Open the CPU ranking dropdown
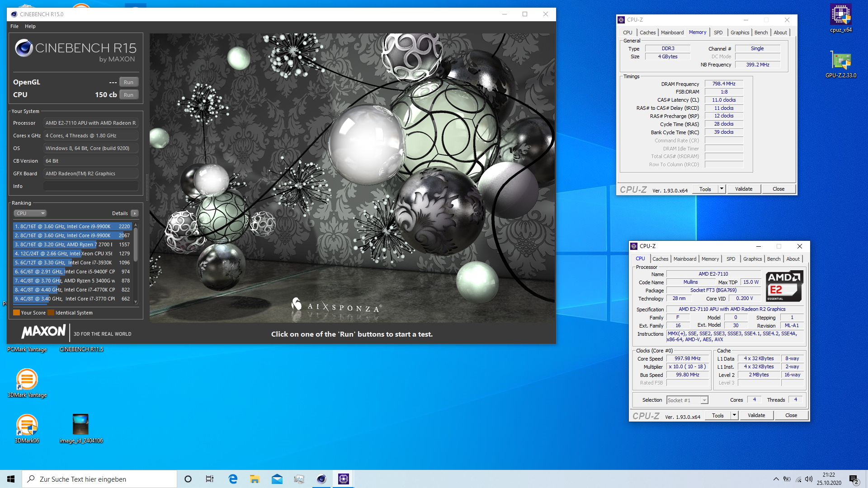868x488 pixels. pyautogui.click(x=30, y=213)
